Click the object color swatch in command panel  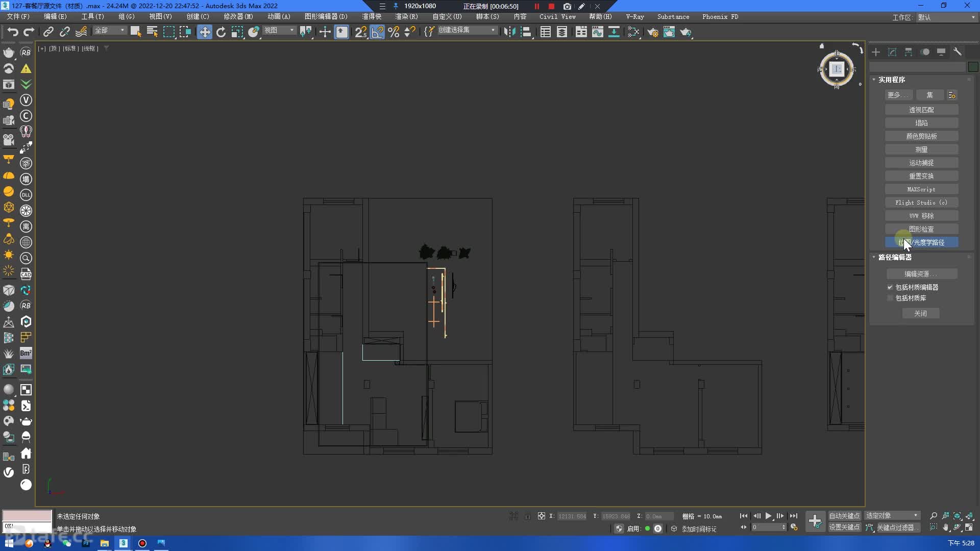[x=973, y=67]
